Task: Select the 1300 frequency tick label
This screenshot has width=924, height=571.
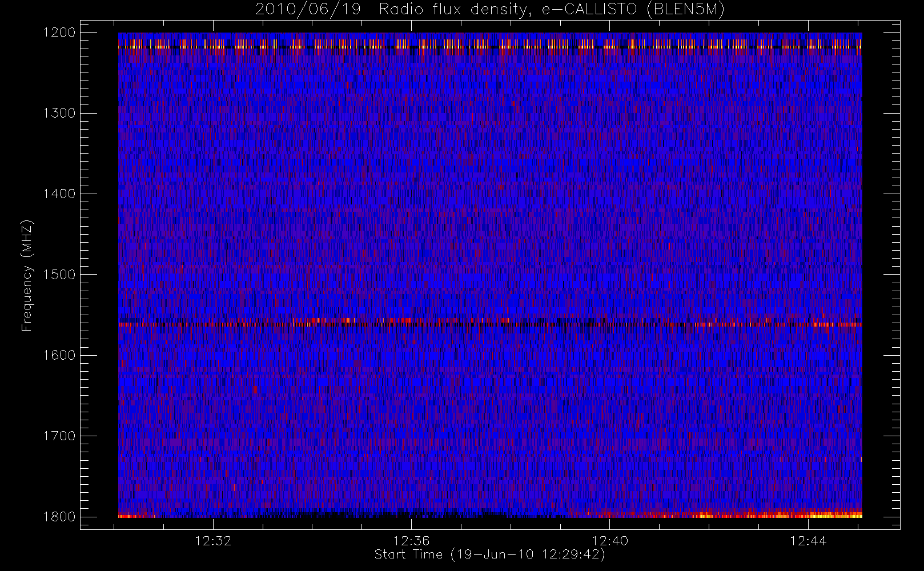Action: 59,113
